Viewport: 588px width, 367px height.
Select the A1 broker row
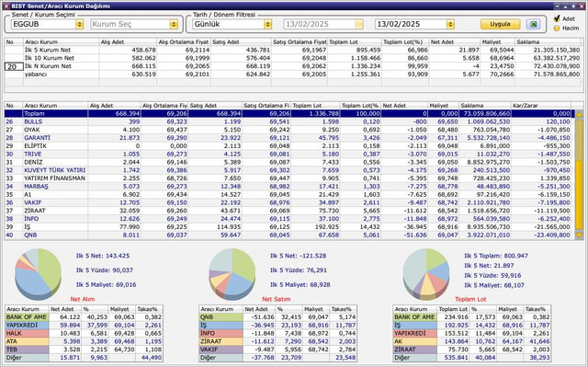coord(288,194)
